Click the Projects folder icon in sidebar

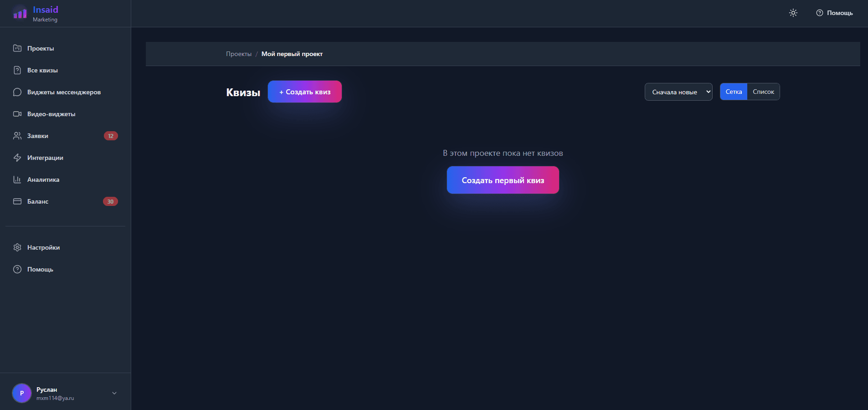17,48
